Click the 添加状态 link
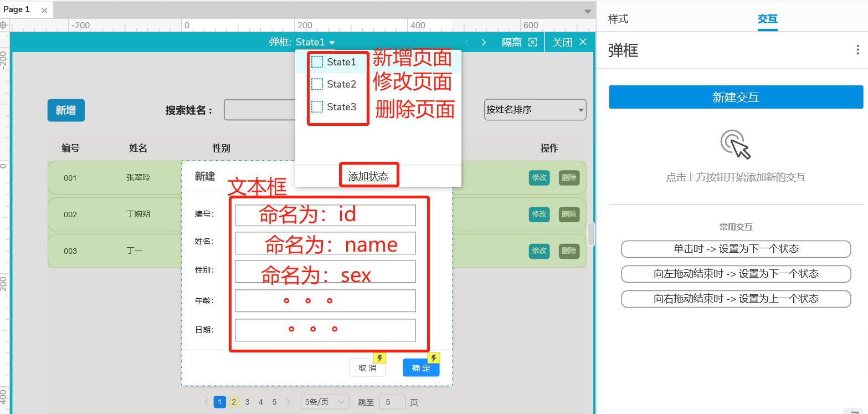This screenshot has height=414, width=868. tap(368, 177)
